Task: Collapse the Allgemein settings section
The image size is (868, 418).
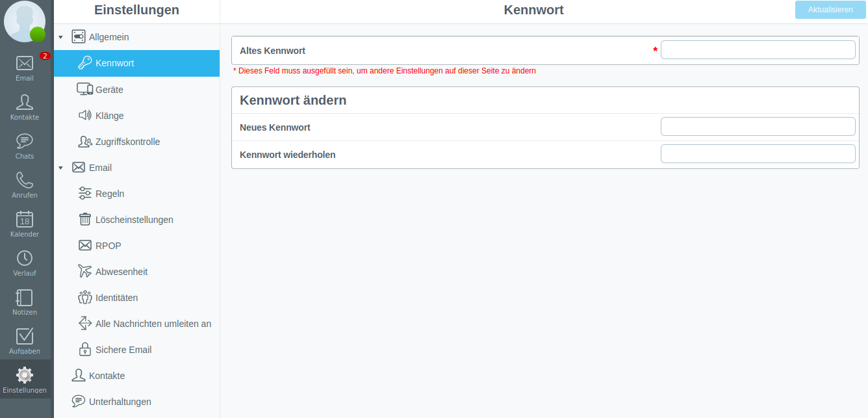Action: click(x=60, y=38)
